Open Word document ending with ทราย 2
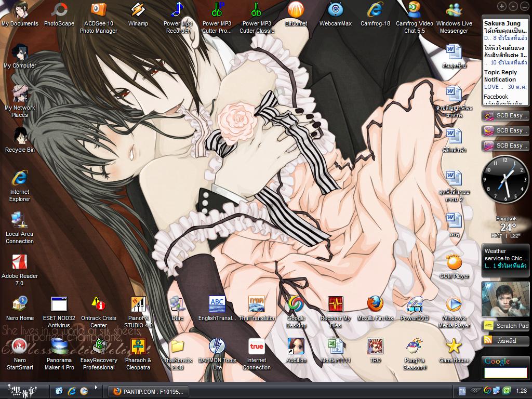The image size is (532, 399). [454, 185]
